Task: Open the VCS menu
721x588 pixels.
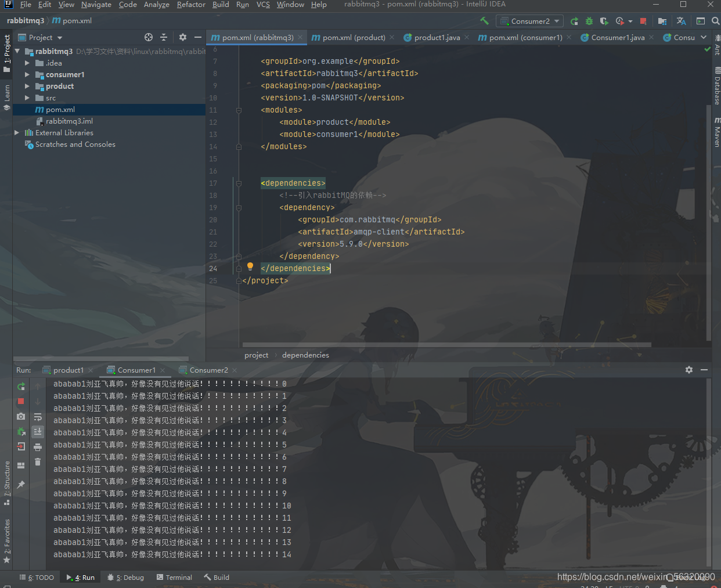Action: coord(263,5)
